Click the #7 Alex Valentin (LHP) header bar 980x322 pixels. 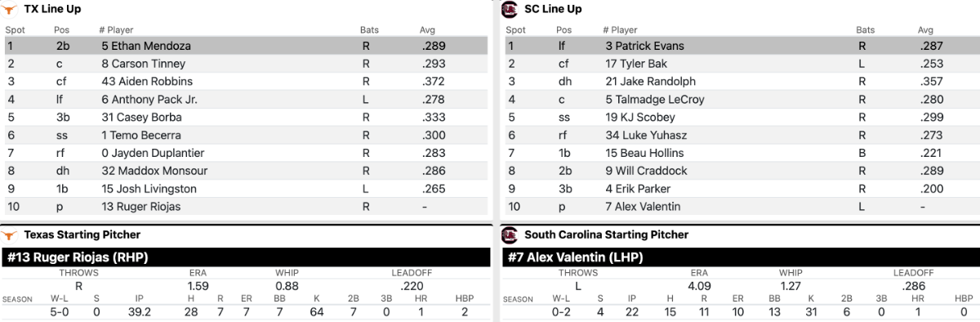(x=742, y=257)
